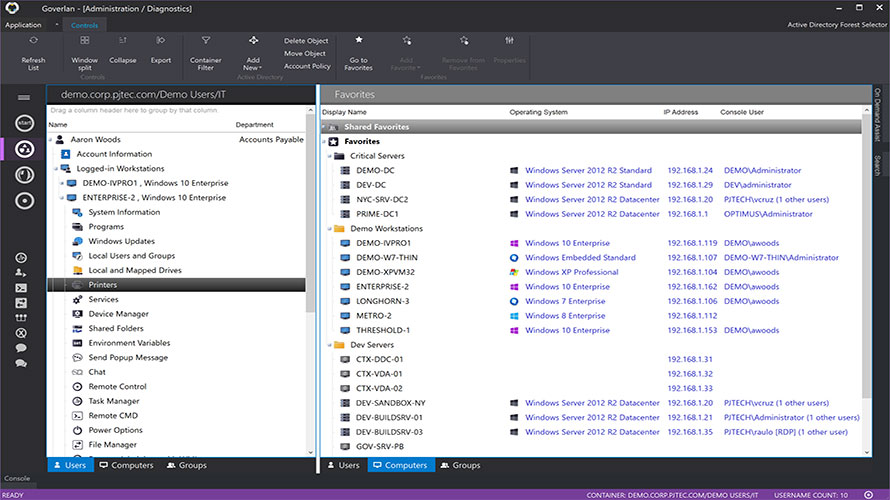Collapse the Critical Servers favorites group
890x500 pixels.
330,156
